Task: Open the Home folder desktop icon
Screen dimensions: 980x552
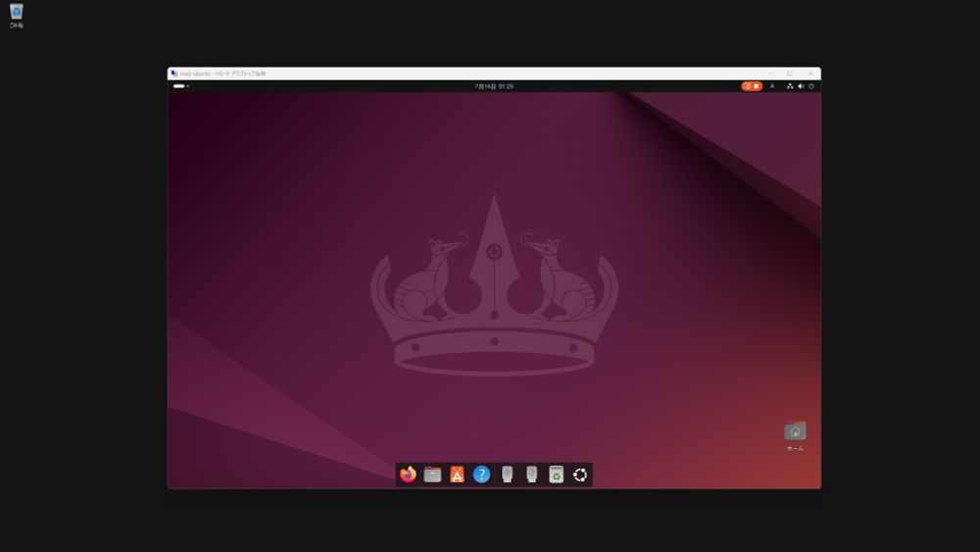Action: point(795,435)
